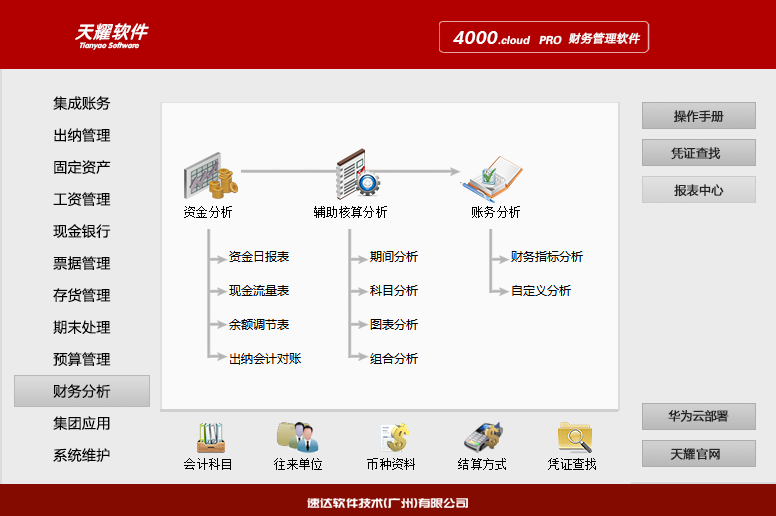Select 固定资产 in the sidebar
The height and width of the screenshot is (516, 776).
[x=82, y=167]
